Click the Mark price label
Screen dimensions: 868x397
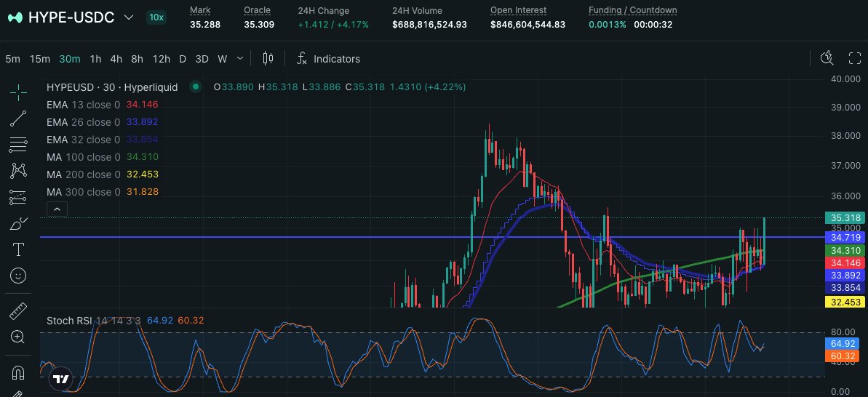pyautogui.click(x=200, y=10)
